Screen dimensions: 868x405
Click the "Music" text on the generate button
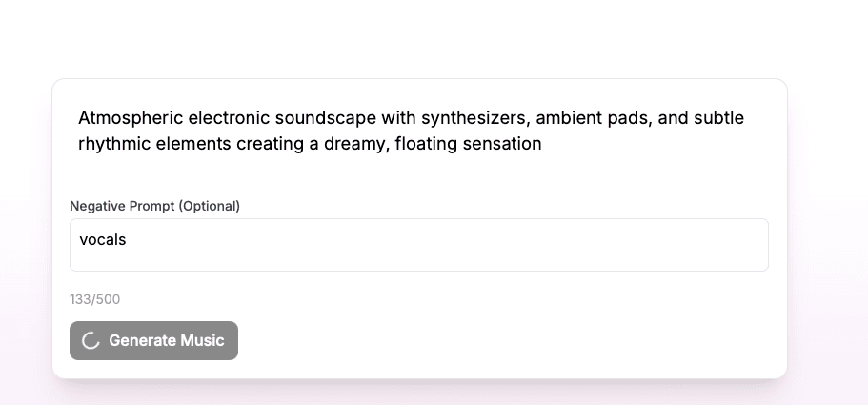coord(202,340)
